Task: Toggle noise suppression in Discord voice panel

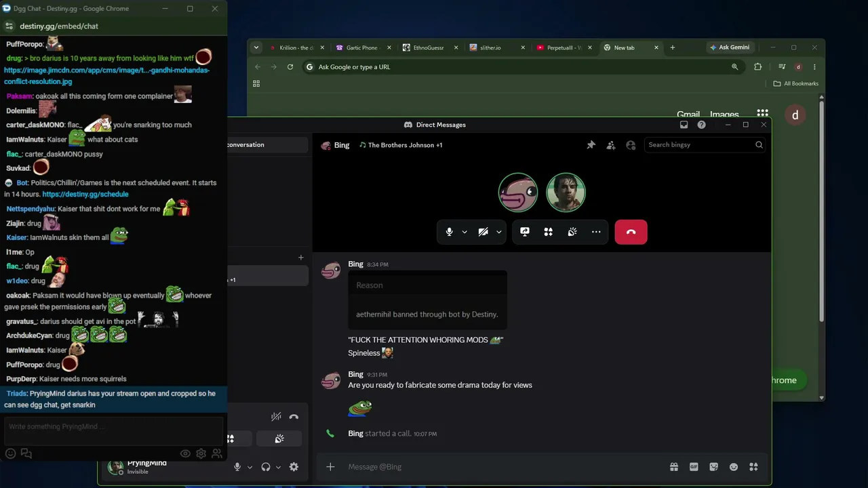Action: click(x=276, y=417)
